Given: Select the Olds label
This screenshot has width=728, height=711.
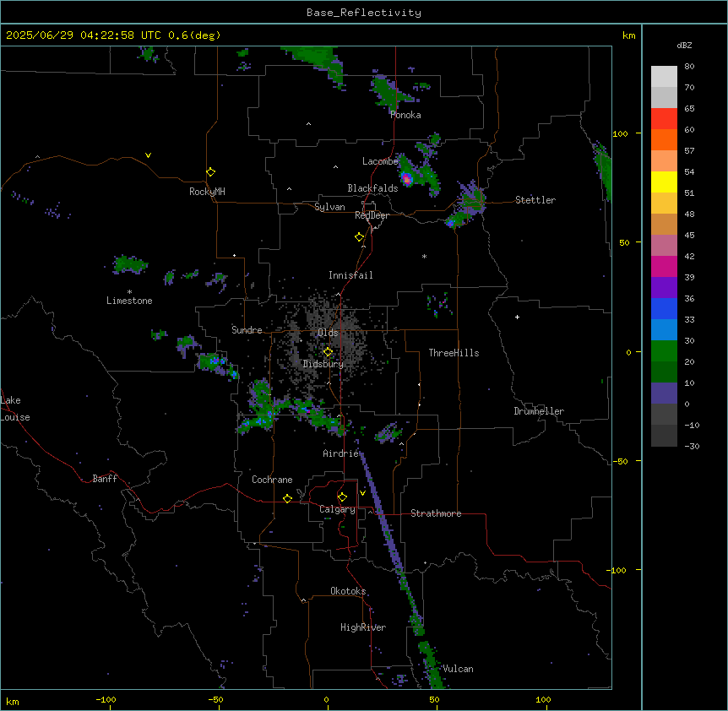Looking at the screenshot, I should coord(328,333).
